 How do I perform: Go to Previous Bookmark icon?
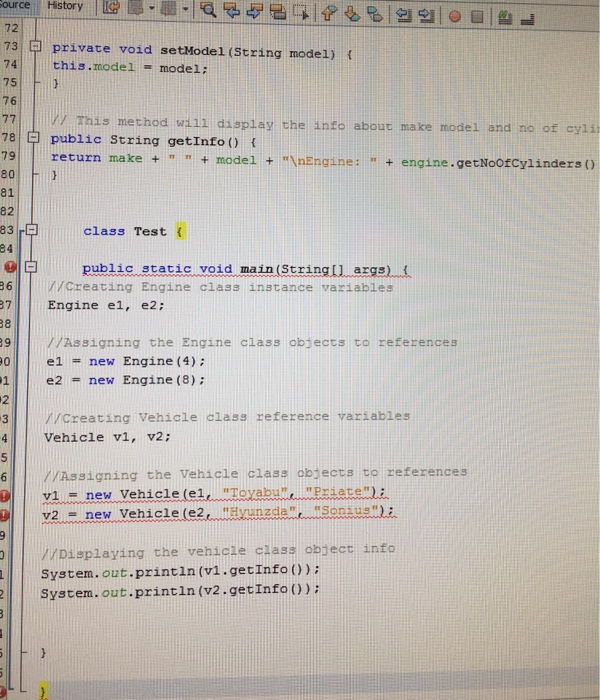329,13
